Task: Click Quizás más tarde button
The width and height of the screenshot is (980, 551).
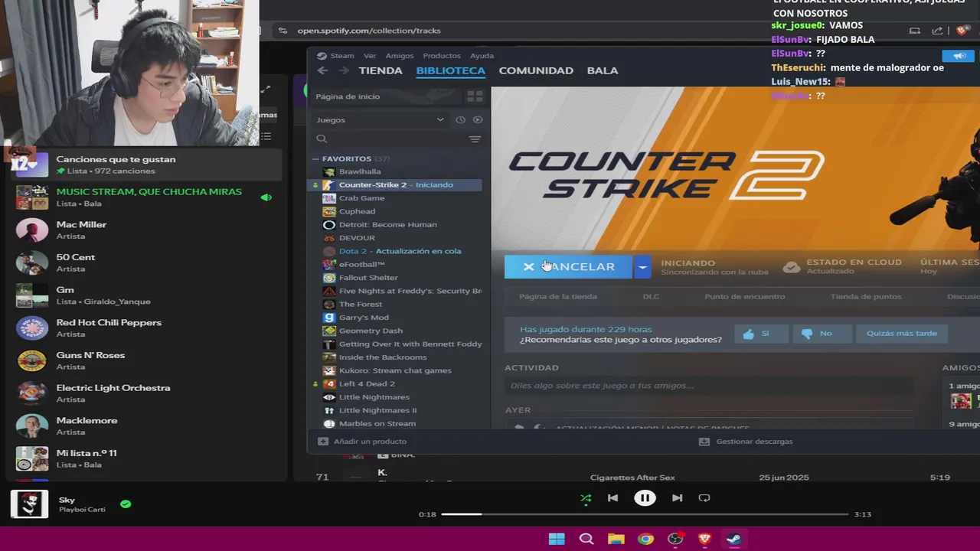Action: [x=901, y=334]
